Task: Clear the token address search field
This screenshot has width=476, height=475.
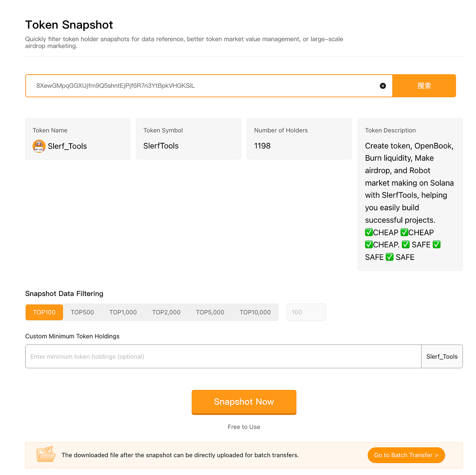Action: [x=382, y=86]
